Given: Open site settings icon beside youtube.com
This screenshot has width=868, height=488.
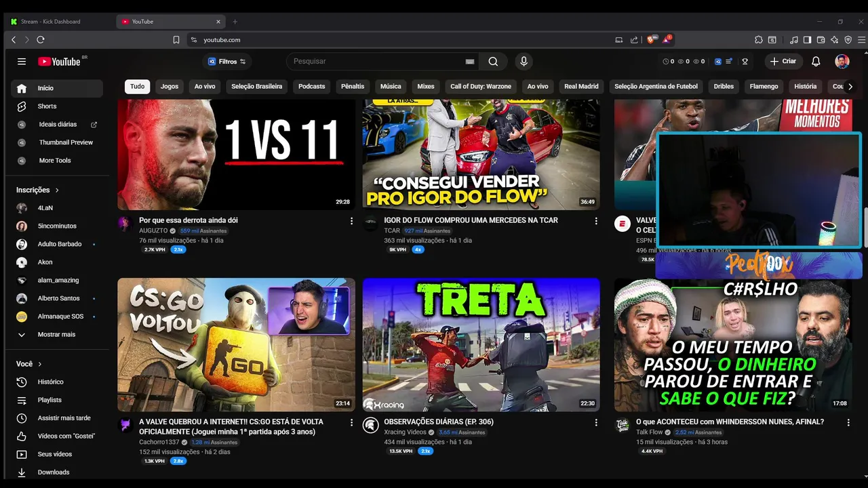Looking at the screenshot, I should [194, 40].
